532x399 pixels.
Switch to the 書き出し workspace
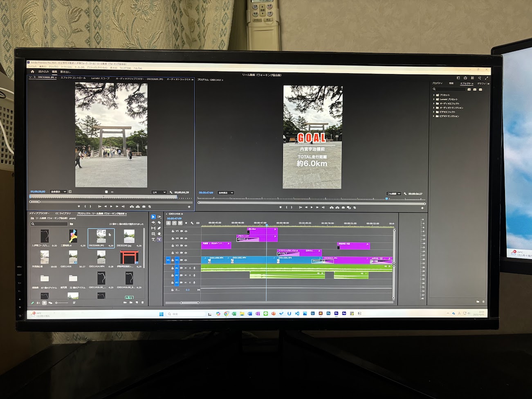tap(65, 72)
